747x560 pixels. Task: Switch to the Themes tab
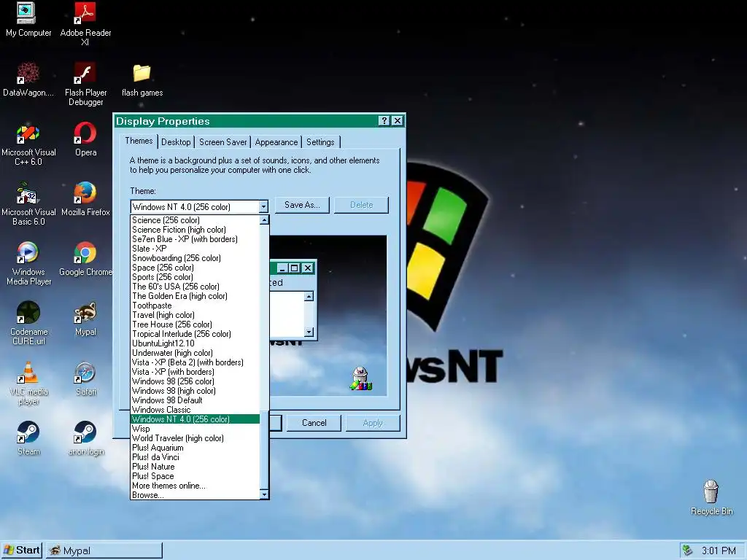pyautogui.click(x=139, y=141)
